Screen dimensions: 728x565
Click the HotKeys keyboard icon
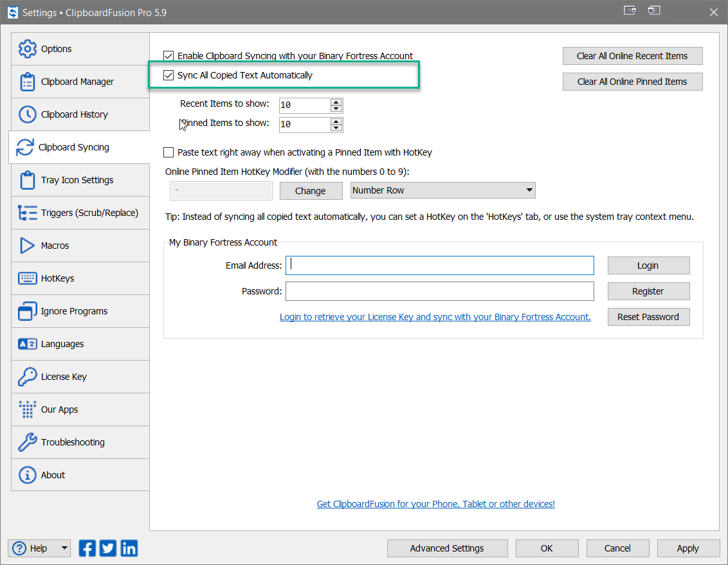(x=28, y=278)
